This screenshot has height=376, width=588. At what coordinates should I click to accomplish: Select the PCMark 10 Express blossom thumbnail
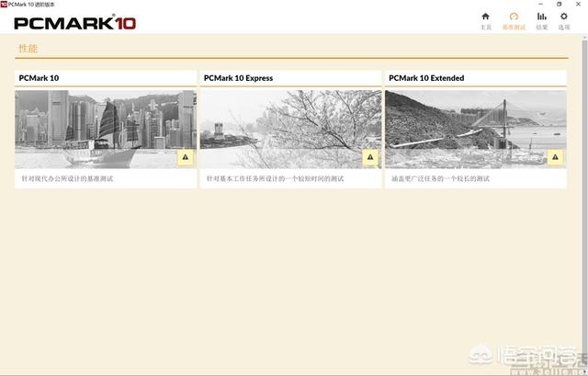[290, 129]
